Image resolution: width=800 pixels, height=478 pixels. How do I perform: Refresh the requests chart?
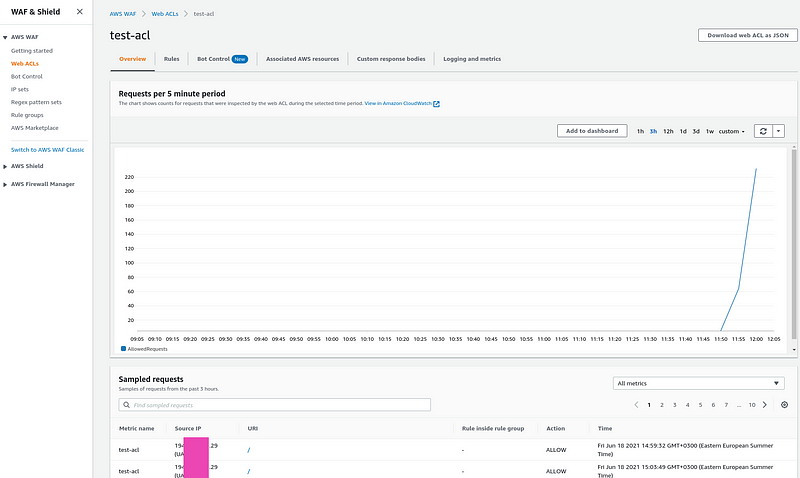[x=763, y=131]
